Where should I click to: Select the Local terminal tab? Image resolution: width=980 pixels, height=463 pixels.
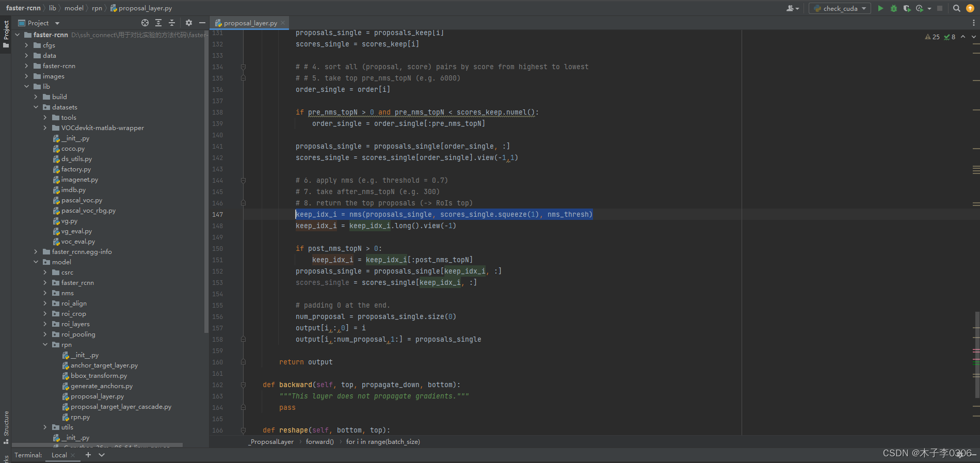pos(59,455)
